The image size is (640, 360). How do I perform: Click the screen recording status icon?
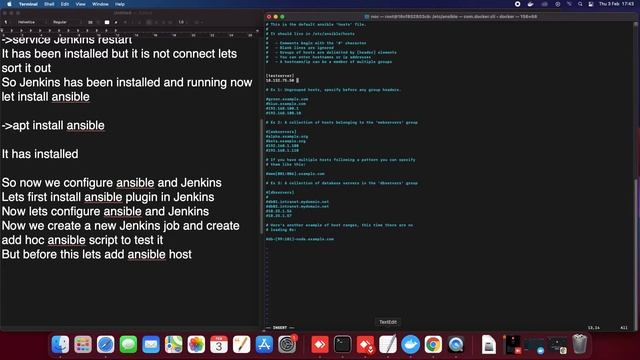pos(517,4)
